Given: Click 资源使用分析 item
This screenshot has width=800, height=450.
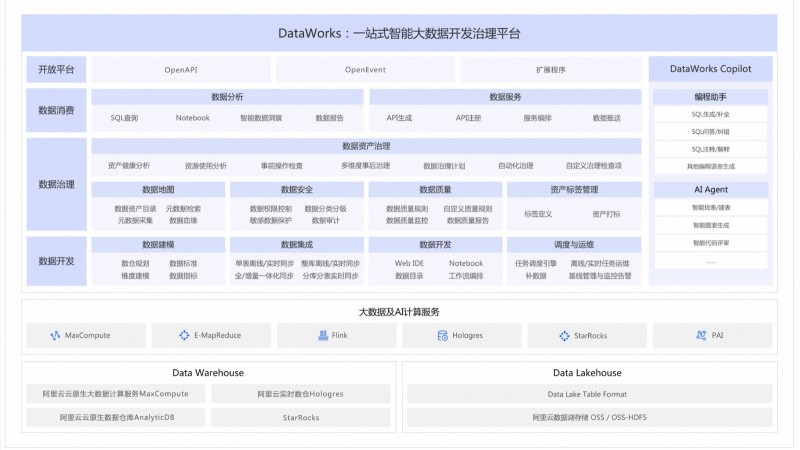Looking at the screenshot, I should (x=206, y=166).
